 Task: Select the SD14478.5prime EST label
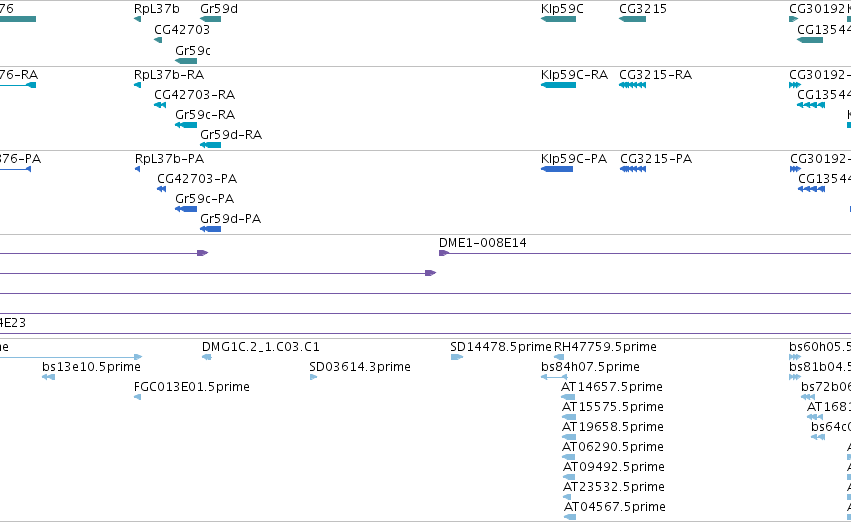pos(501,347)
